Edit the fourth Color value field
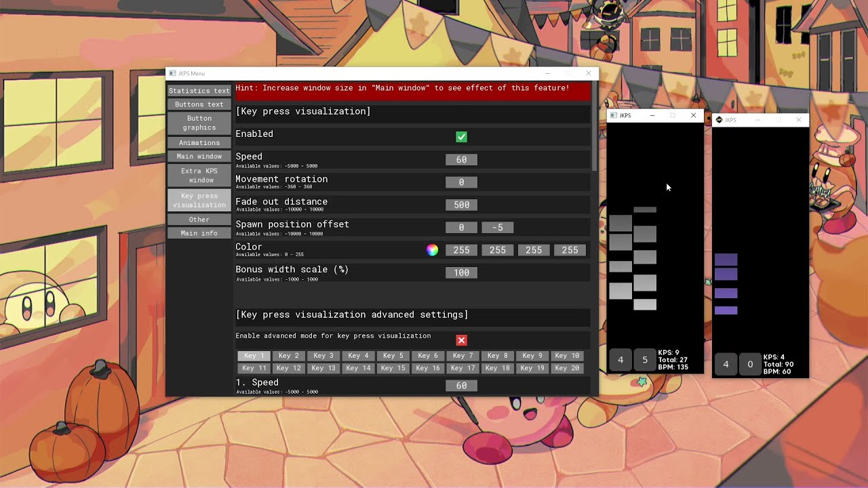This screenshot has height=488, width=868. 570,250
